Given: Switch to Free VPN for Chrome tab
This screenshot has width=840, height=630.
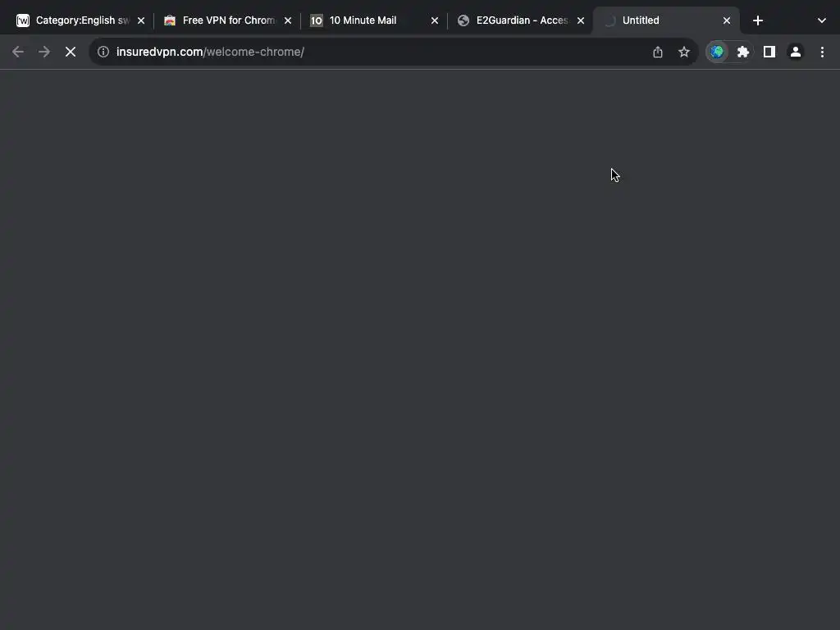Looking at the screenshot, I should click(x=228, y=21).
